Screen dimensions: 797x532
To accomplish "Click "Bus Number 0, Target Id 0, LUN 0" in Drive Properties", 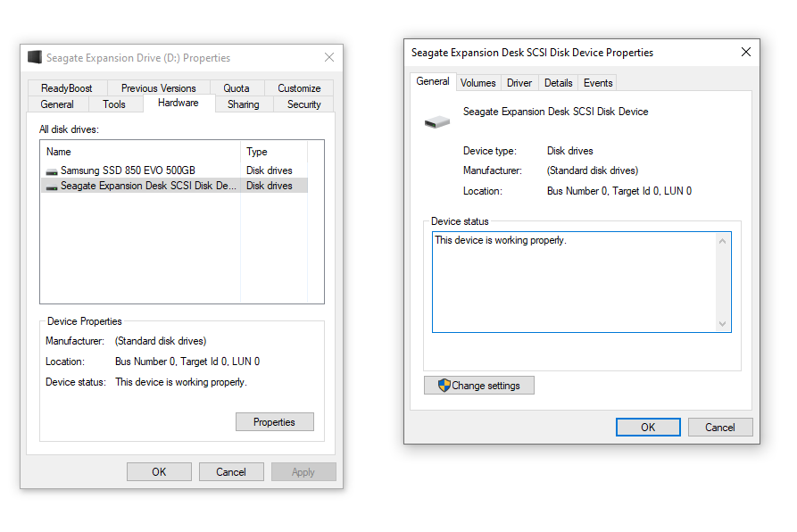I will click(x=187, y=362).
